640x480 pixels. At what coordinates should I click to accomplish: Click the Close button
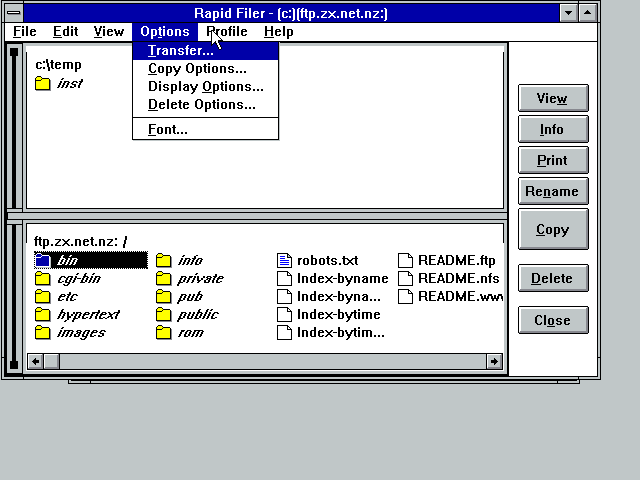[553, 320]
